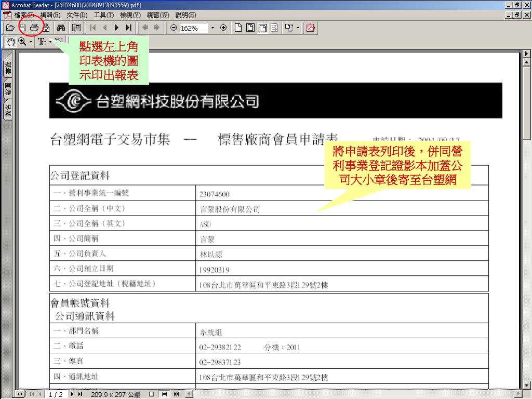Screen dimensions: 532x399
Task: Go to first page from the status bar
Action: coord(32,394)
